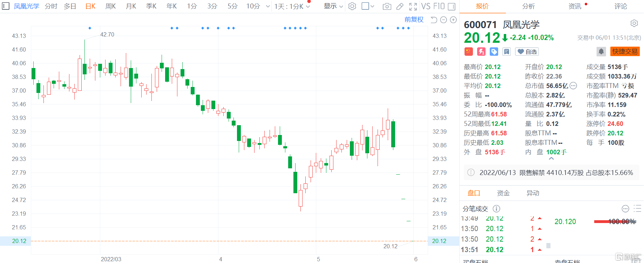Click the pink lightning level-1 icon
This screenshot has width=644, height=263.
coord(481,52)
